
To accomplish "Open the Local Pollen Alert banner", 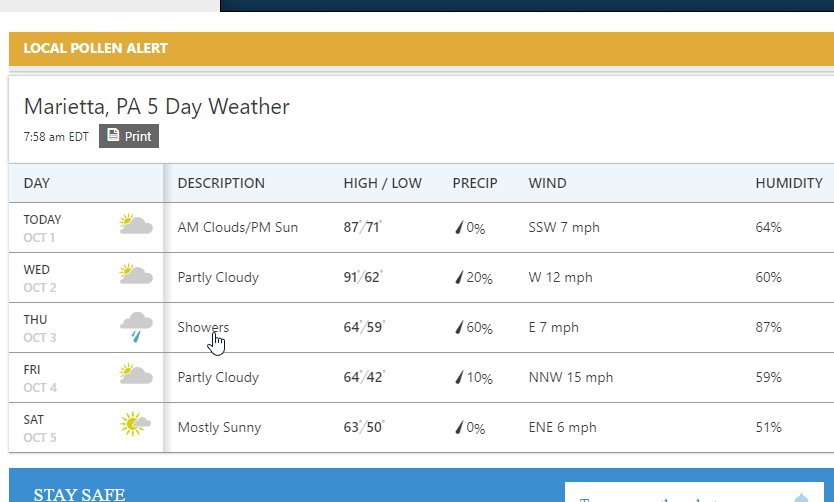I will [x=421, y=48].
